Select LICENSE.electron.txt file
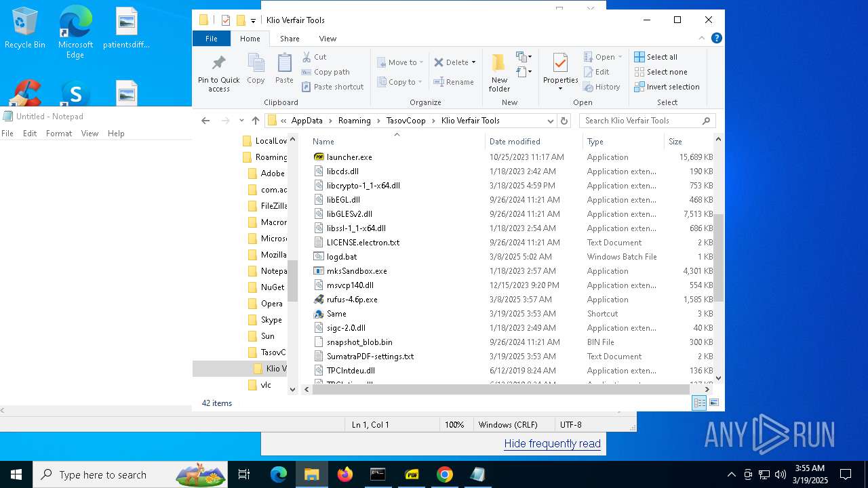This screenshot has height=488, width=868. (x=363, y=243)
